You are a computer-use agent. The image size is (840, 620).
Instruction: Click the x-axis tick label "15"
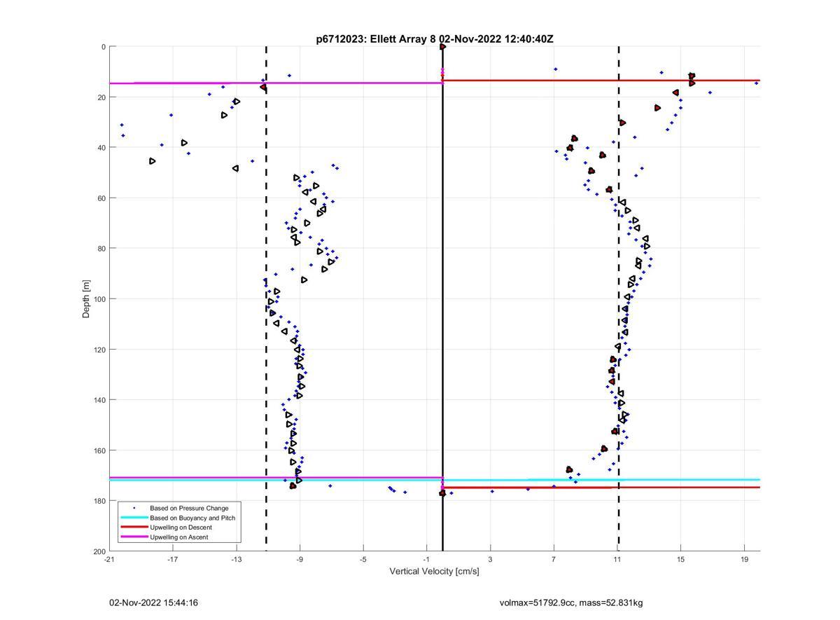[x=680, y=559]
